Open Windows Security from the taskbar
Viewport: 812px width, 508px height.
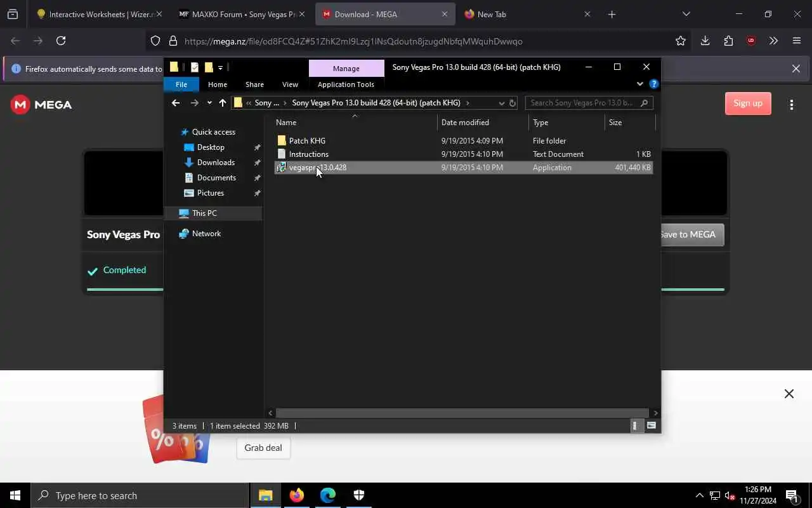(358, 495)
